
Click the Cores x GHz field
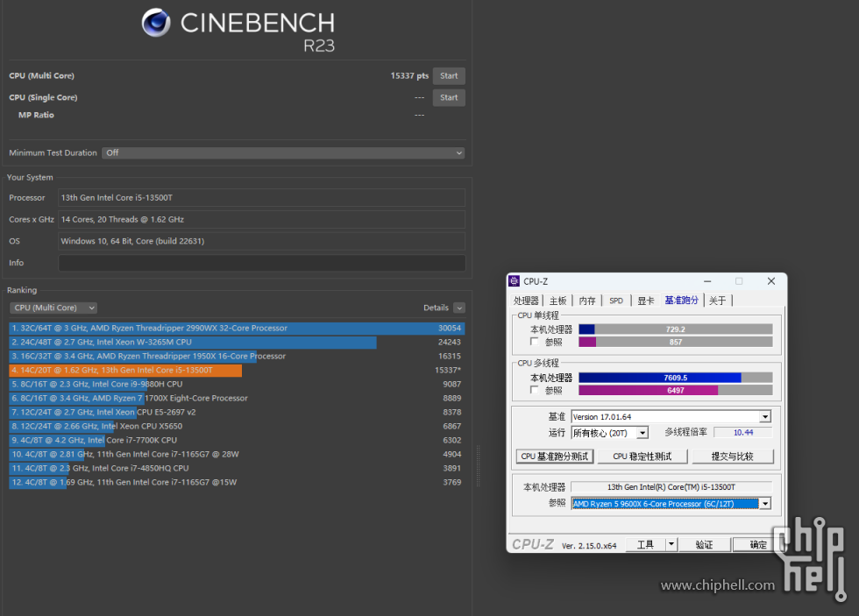pyautogui.click(x=262, y=220)
